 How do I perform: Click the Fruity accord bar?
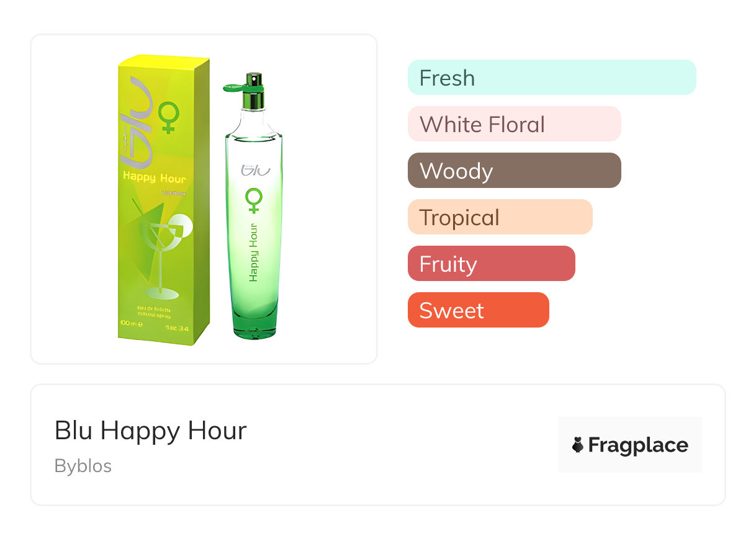click(491, 264)
